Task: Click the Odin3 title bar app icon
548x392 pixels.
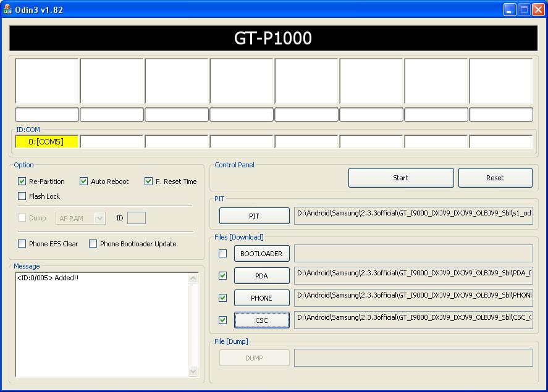Action: pos(7,9)
